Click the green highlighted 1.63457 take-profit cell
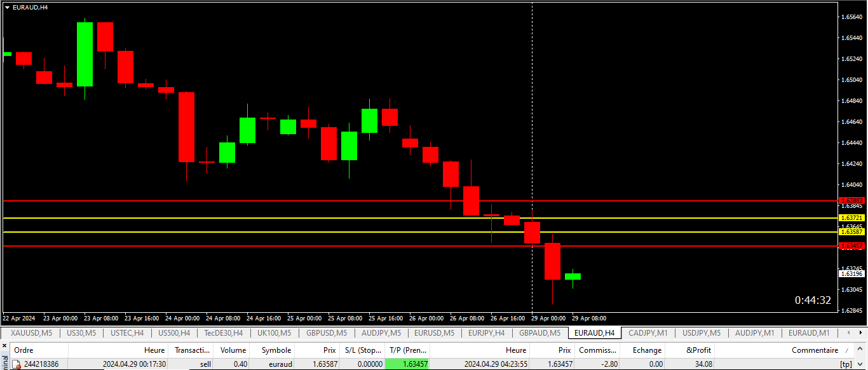868x370 pixels. [407, 364]
